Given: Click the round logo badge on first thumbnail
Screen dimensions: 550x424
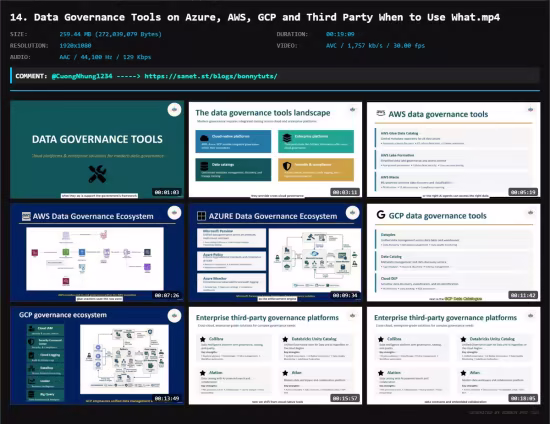Looking at the screenshot, I should [x=174, y=110].
